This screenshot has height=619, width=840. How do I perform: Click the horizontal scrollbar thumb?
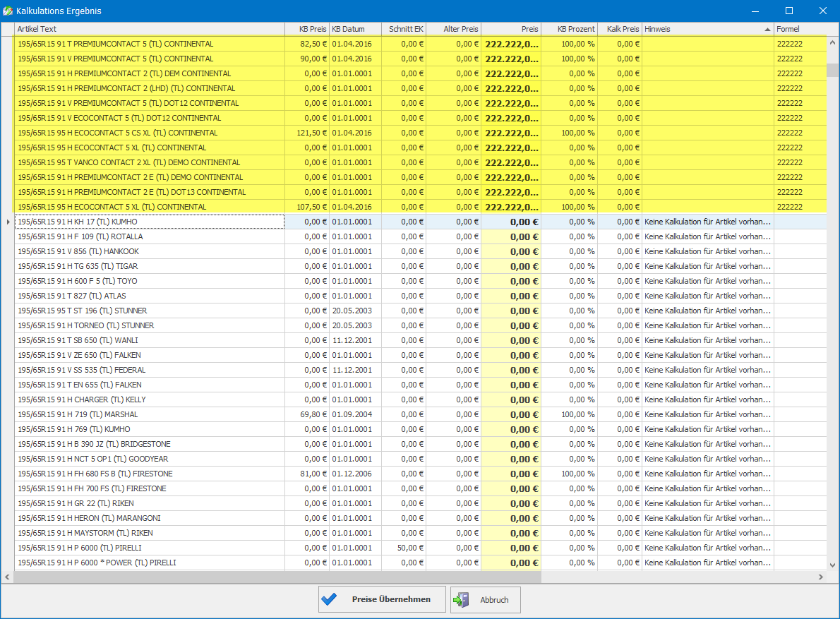277,577
